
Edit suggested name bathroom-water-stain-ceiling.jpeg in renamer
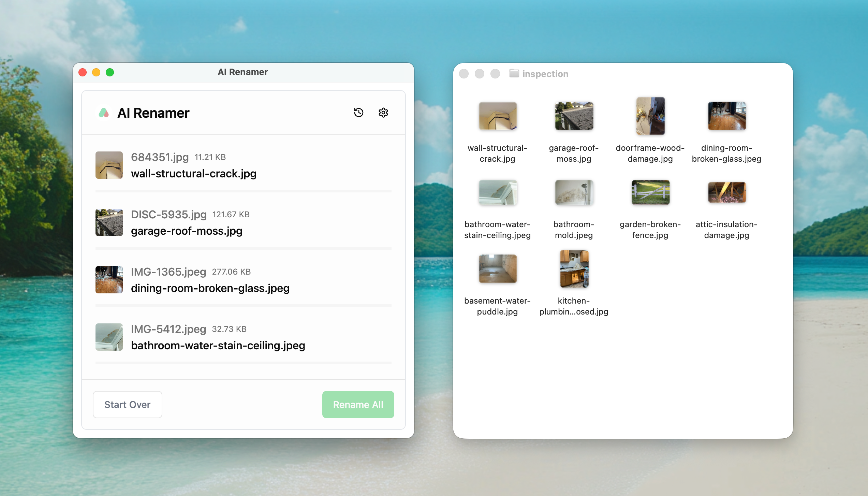tap(218, 346)
